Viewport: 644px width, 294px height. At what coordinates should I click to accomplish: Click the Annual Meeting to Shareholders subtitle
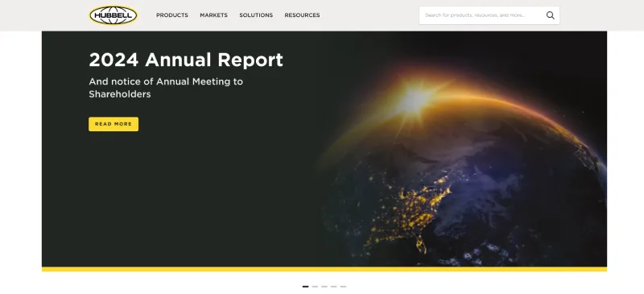166,88
